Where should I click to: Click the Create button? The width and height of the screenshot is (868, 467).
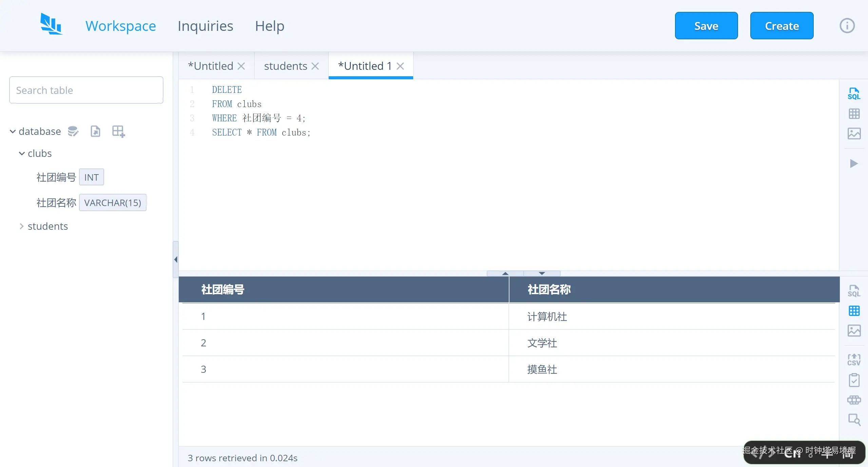pos(782,26)
